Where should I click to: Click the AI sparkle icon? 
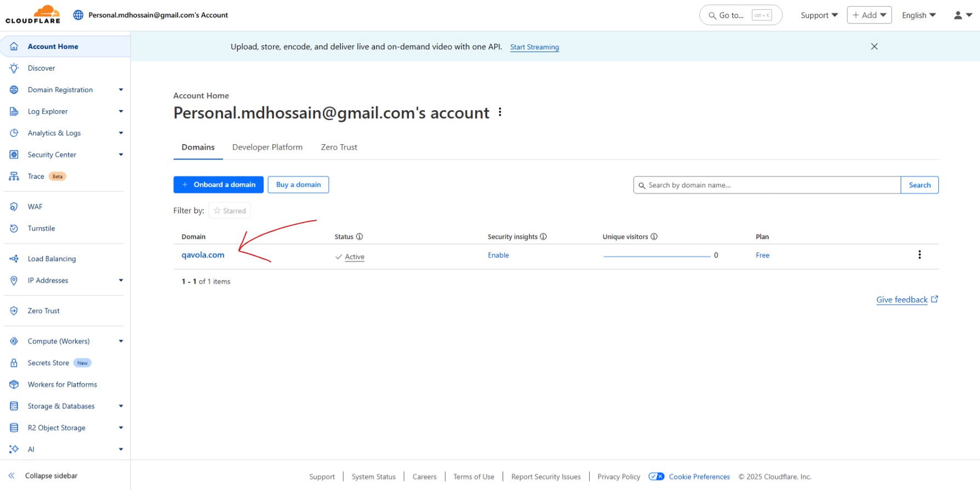[14, 449]
